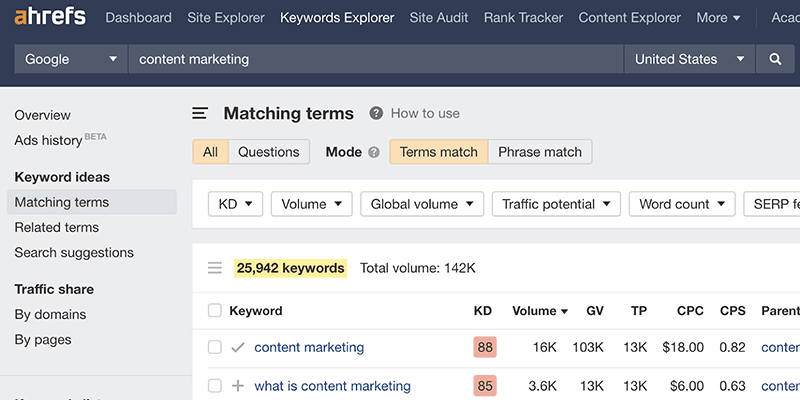Image resolution: width=800 pixels, height=400 pixels.
Task: Open By pages under Traffic share
Action: (43, 340)
